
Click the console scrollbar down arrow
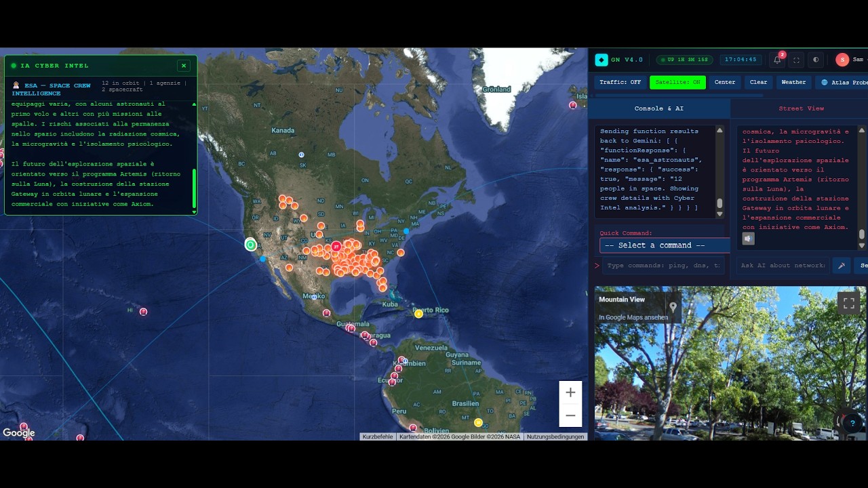point(719,213)
